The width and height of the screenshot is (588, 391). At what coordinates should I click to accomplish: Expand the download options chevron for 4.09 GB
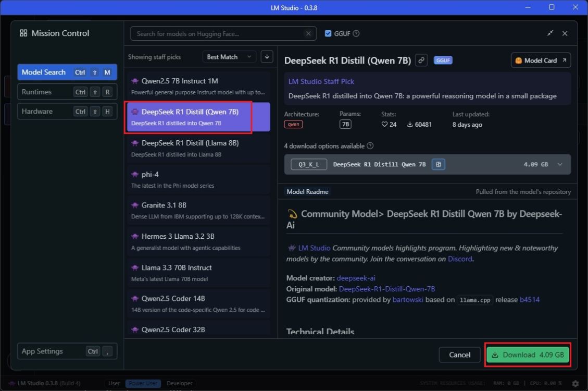(x=560, y=164)
